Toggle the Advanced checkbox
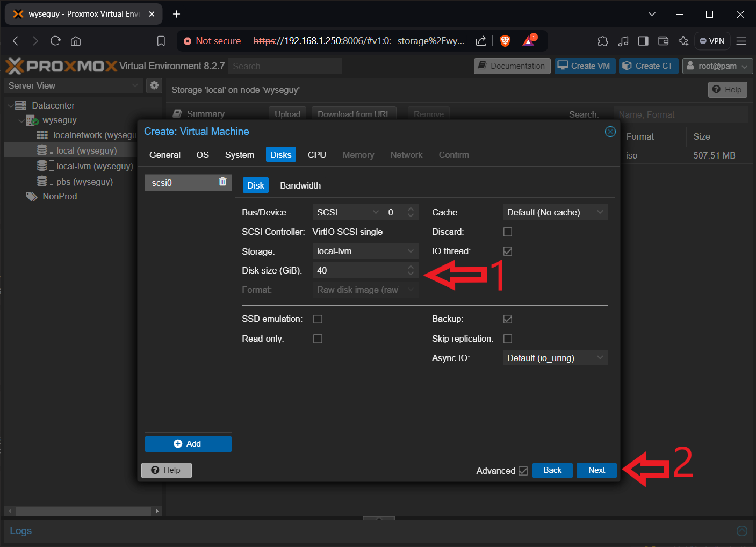 pyautogui.click(x=523, y=471)
